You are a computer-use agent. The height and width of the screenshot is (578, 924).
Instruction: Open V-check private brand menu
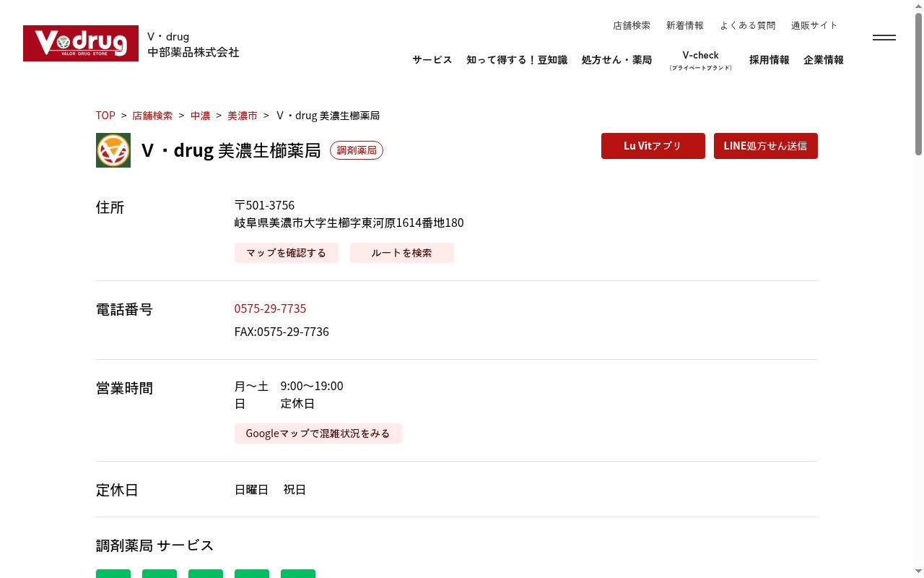[700, 60]
